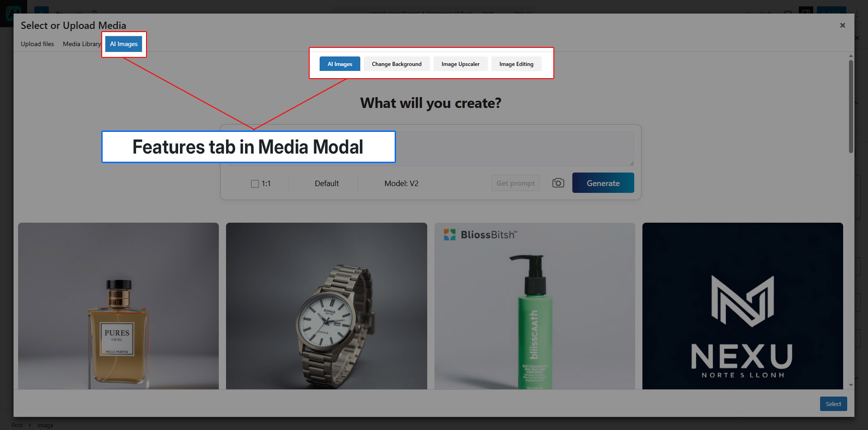Screen dimensions: 868x430
Task: Open the Upload files tab
Action: pos(37,44)
